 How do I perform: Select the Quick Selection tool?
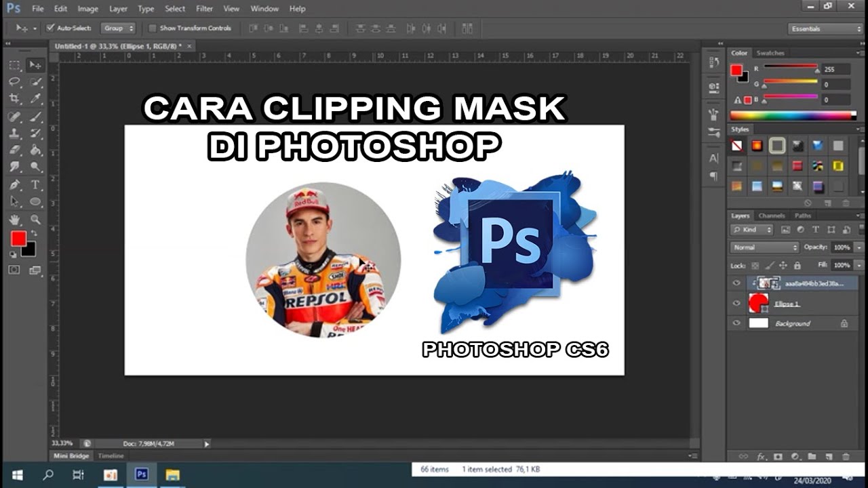tap(35, 82)
